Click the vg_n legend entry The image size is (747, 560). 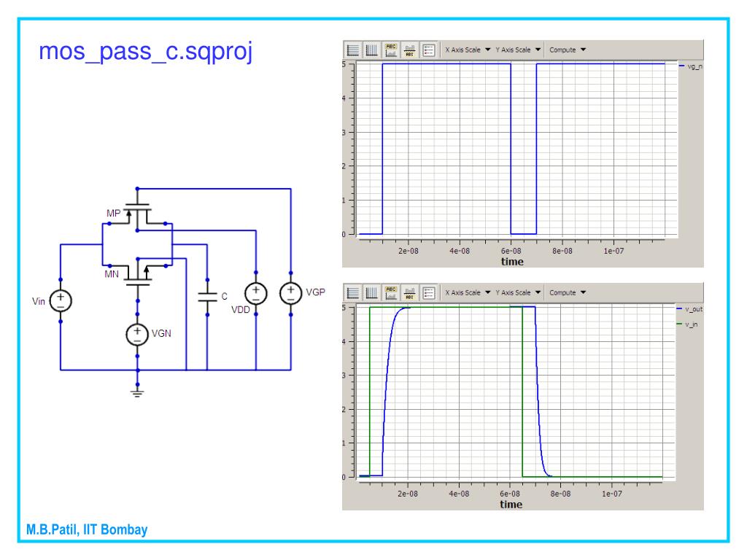(691, 66)
